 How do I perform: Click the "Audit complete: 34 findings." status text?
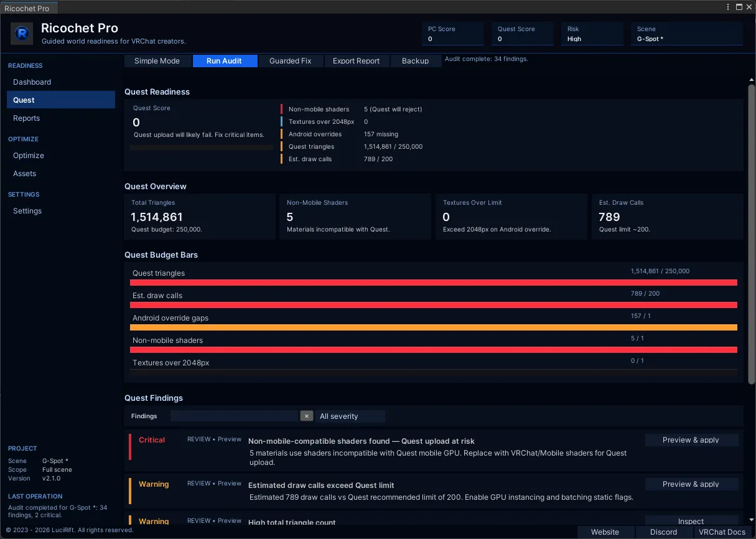[x=487, y=59]
